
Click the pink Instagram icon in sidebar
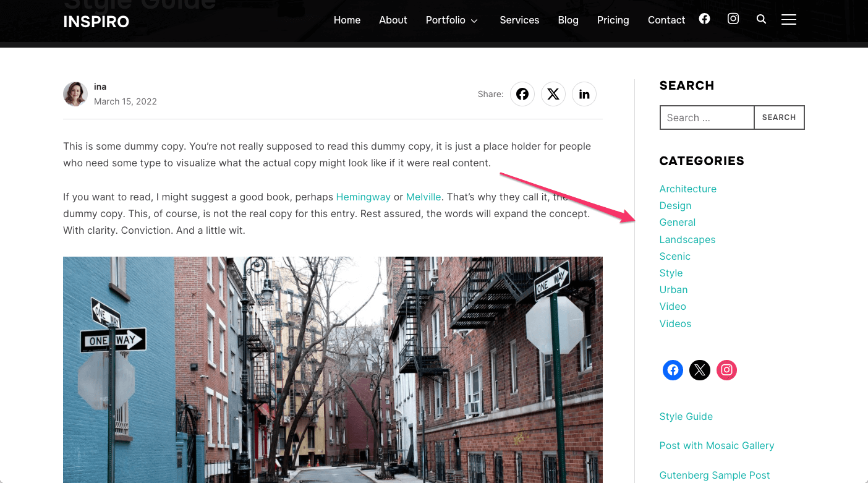coord(726,370)
